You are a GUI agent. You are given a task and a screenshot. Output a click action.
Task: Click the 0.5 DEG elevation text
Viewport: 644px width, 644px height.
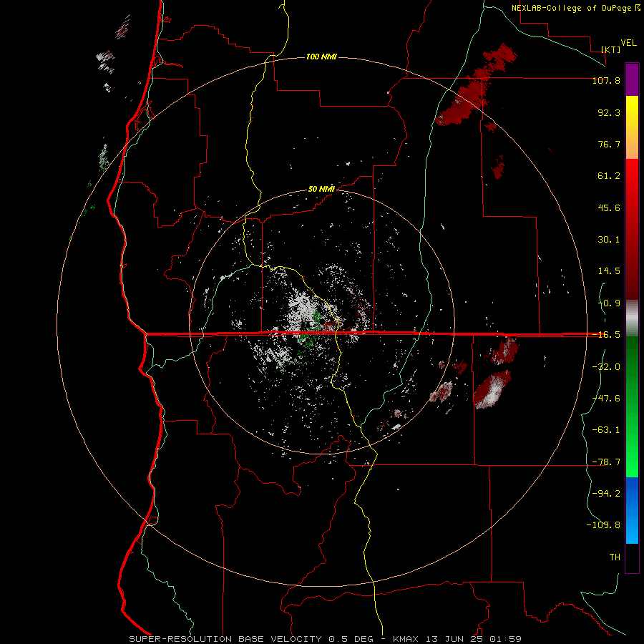[x=351, y=639]
